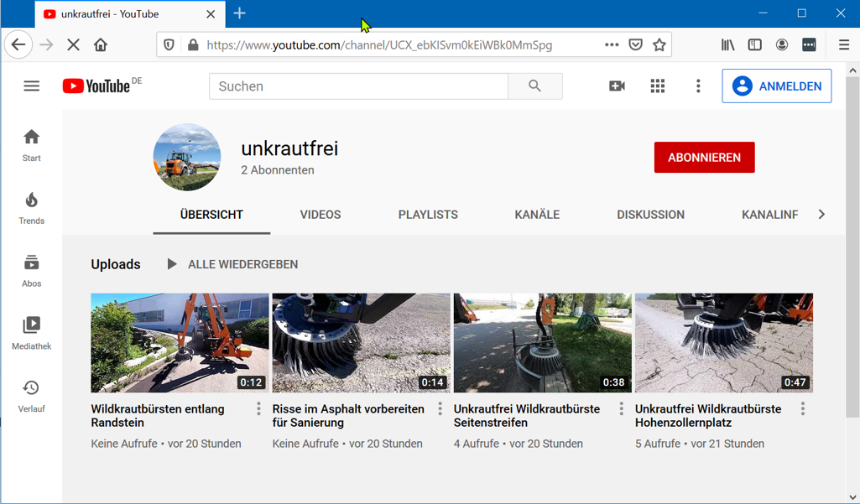Viewport: 860px width, 504px height.
Task: Click the ABONNIEREN subscribe button
Action: click(704, 158)
